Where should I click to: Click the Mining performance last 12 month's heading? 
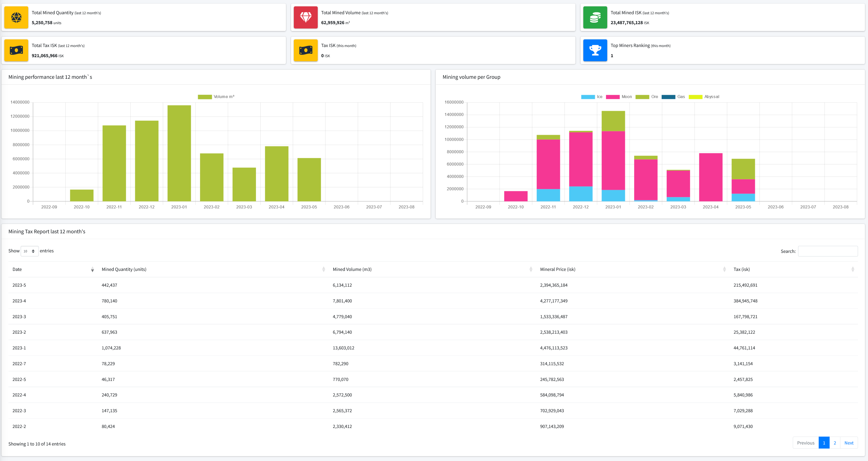point(50,77)
